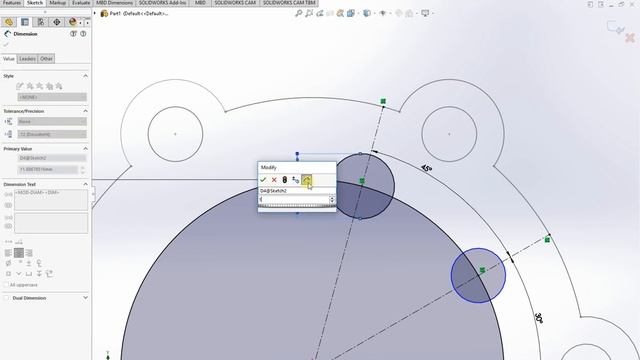
Task: Collapse the Primary Value section
Action: [x=85, y=149]
